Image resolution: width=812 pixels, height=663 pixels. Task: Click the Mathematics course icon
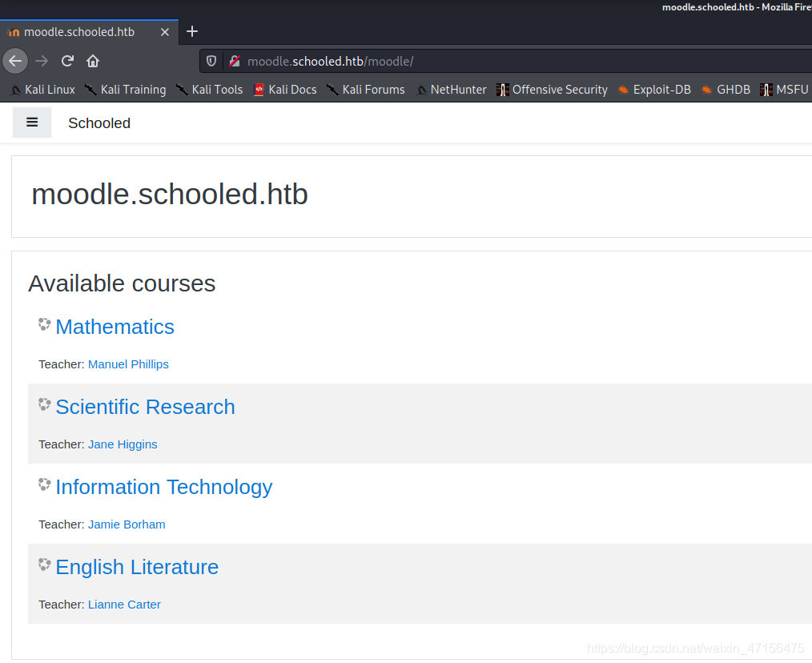(x=45, y=325)
